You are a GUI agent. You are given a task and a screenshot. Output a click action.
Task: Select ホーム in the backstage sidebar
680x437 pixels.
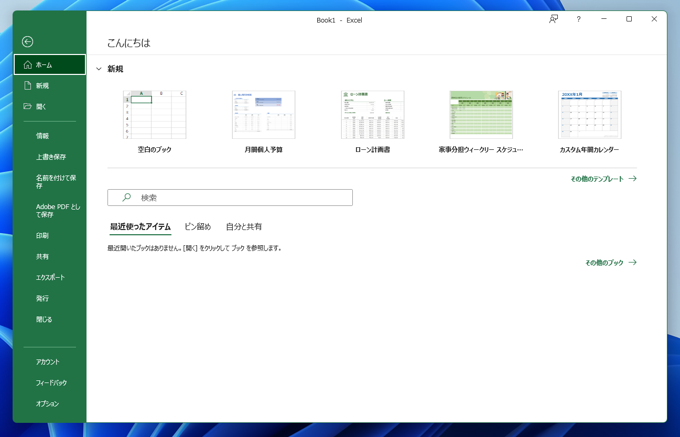tap(50, 65)
